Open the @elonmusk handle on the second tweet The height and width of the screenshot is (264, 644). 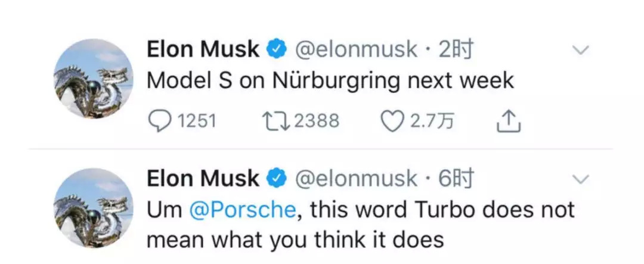[356, 179]
